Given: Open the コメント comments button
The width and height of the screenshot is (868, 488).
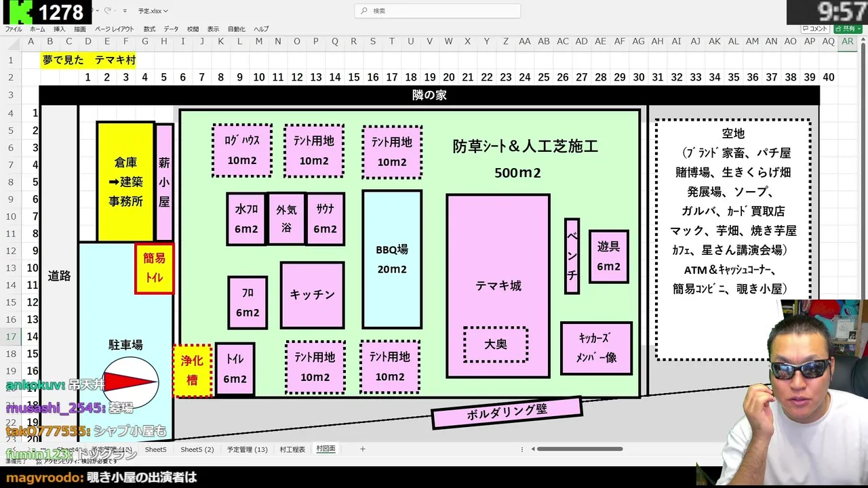Looking at the screenshot, I should click(815, 29).
